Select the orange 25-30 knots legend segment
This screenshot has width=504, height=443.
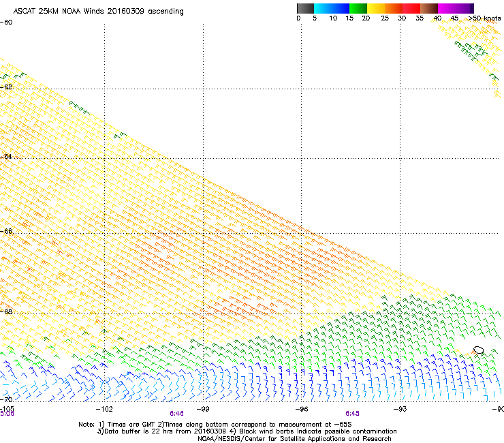pyautogui.click(x=394, y=8)
